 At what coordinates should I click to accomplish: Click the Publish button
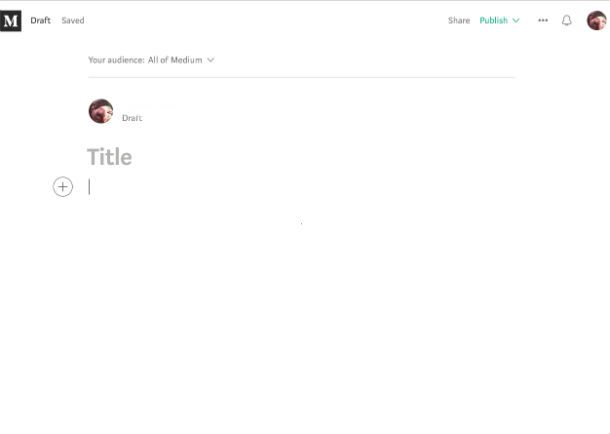(x=493, y=20)
